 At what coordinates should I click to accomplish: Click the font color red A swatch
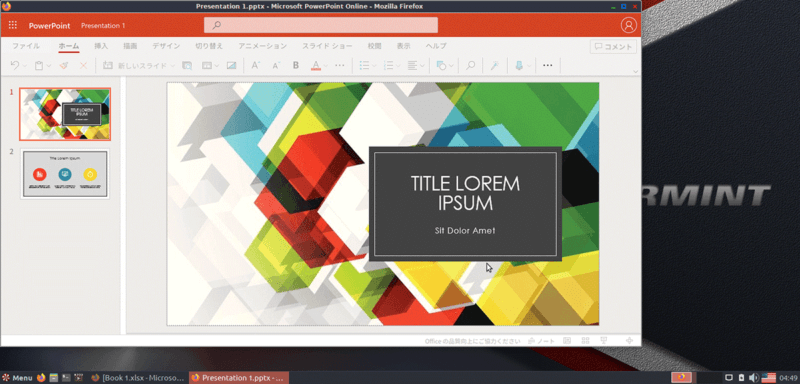(x=316, y=66)
